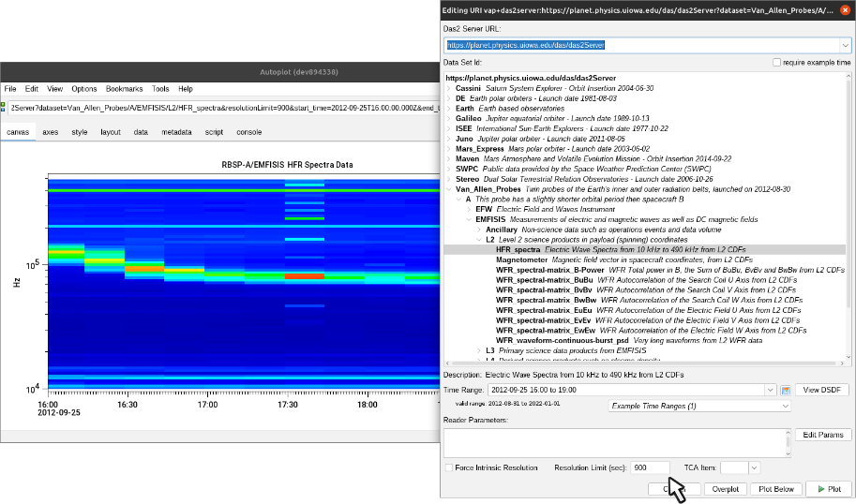Expand the EFW instrument node
Screen dimensions: 856x504
click(469, 210)
